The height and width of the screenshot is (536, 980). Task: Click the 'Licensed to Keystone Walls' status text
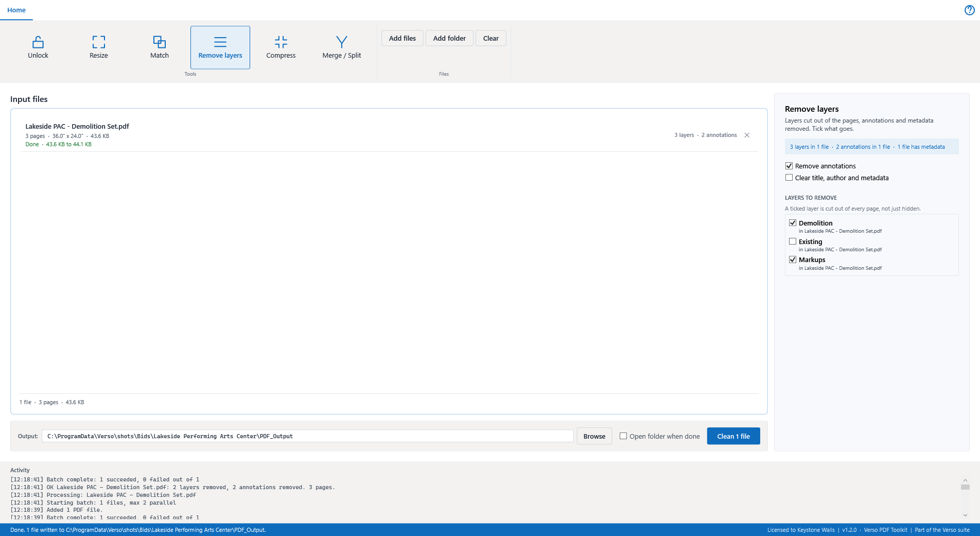pyautogui.click(x=801, y=530)
